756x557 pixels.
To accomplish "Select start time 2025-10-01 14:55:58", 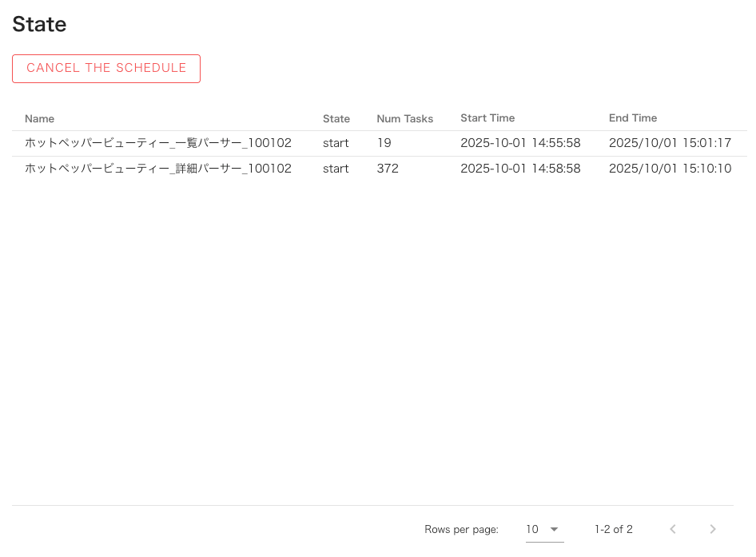I will pyautogui.click(x=520, y=143).
